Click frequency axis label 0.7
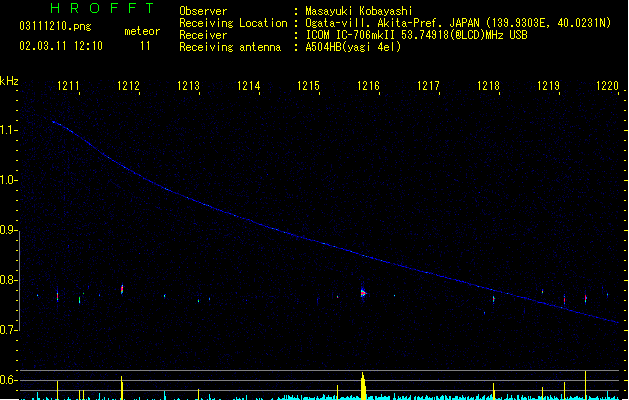 8,330
